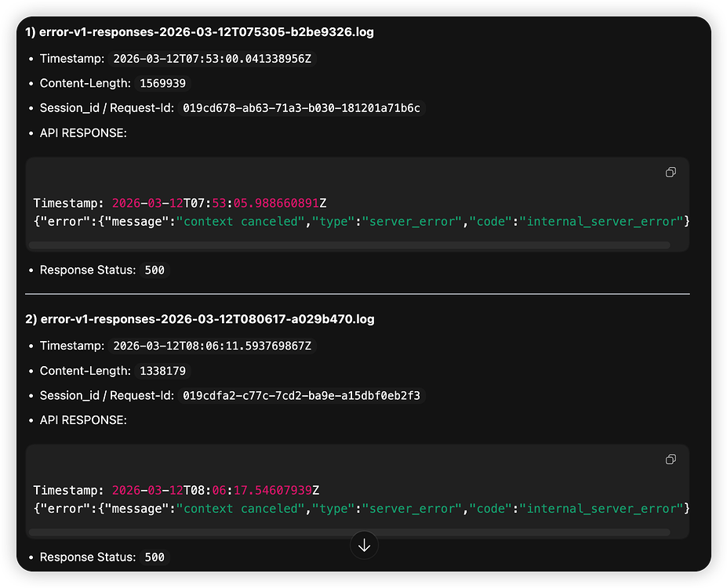Click the second log's Response Status 500
Viewport: 727px width, 588px height.
[x=154, y=557]
